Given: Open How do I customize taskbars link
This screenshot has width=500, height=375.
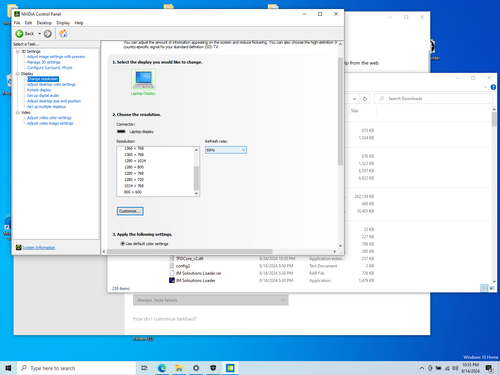Looking at the screenshot, I should pyautogui.click(x=165, y=319).
